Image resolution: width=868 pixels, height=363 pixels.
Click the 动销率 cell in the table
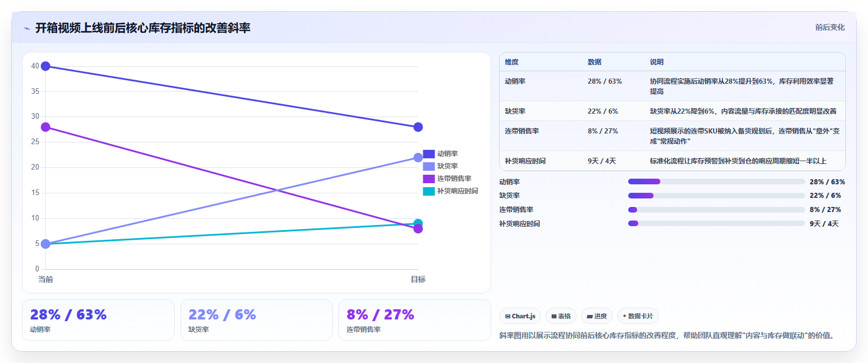tap(541, 86)
